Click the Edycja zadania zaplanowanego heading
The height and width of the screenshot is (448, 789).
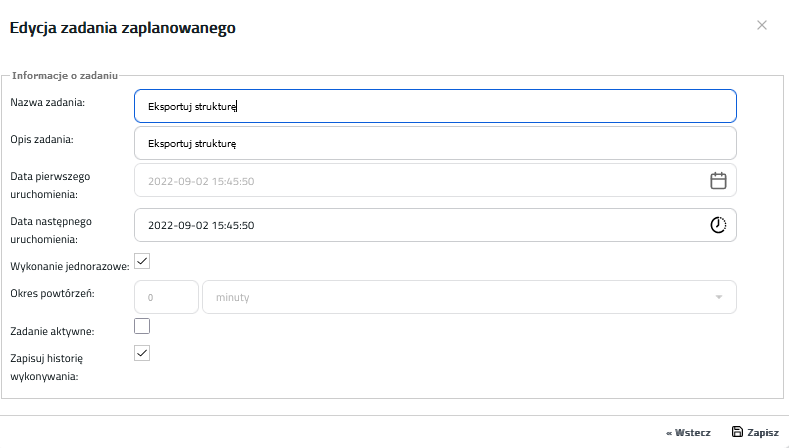point(122,28)
